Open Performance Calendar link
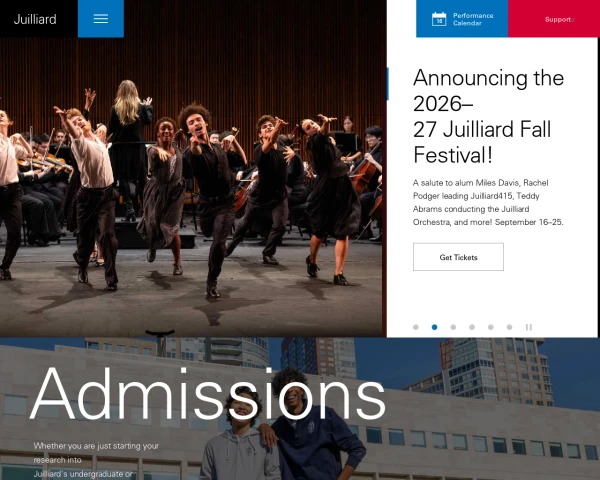Screen dimensions: 600x480 coord(462,19)
